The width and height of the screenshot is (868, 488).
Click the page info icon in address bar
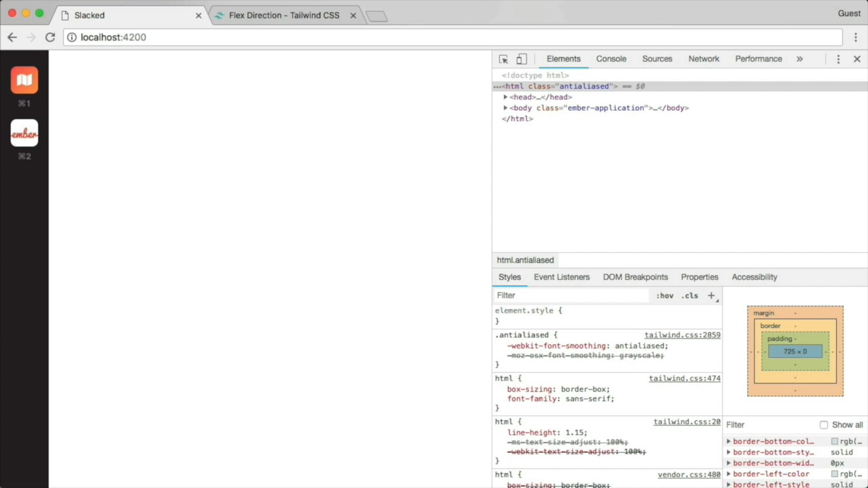tap(72, 37)
